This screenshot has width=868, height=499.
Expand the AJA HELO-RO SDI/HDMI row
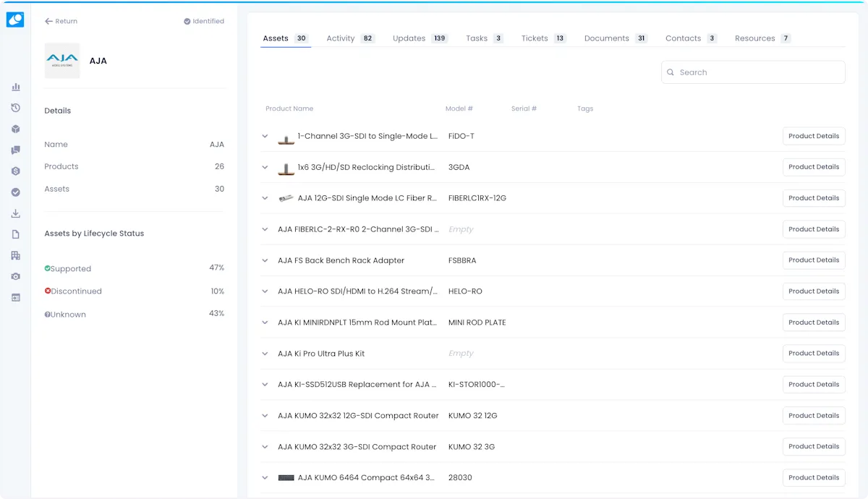265,291
